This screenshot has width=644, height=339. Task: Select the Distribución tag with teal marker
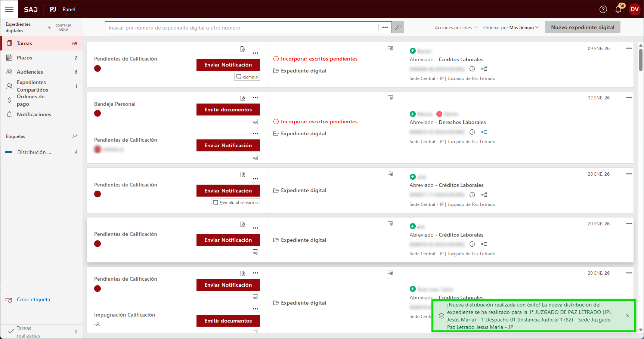(34, 152)
